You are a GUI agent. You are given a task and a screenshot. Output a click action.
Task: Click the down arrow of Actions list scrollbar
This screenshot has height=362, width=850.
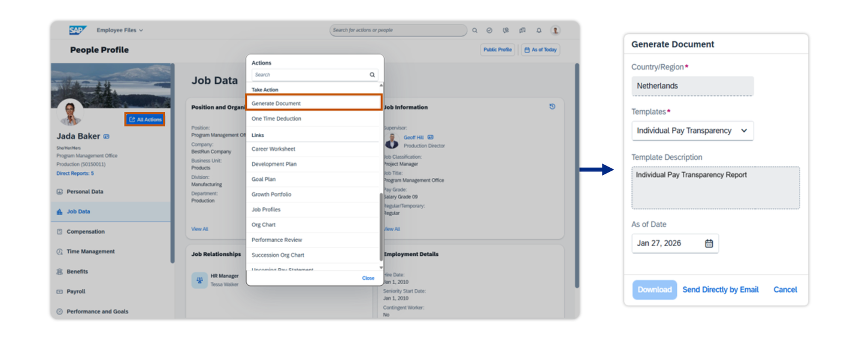point(381,267)
